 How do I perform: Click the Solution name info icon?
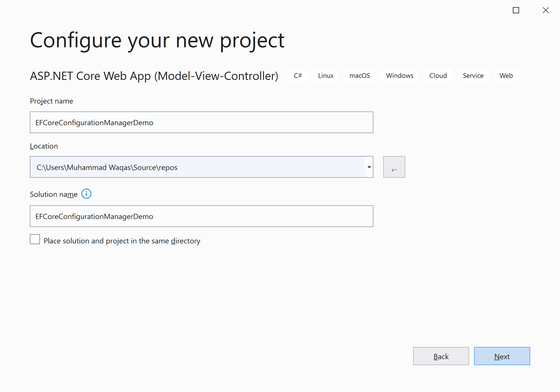86,194
